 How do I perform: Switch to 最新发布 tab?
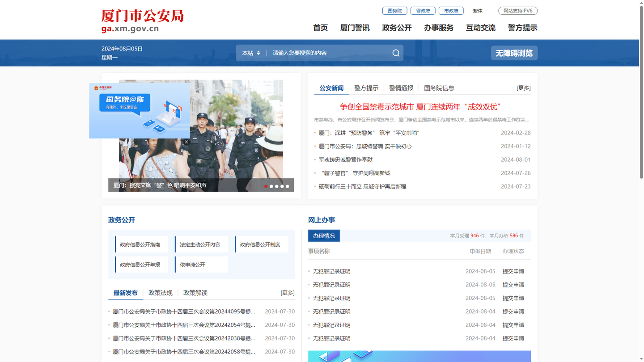125,293
